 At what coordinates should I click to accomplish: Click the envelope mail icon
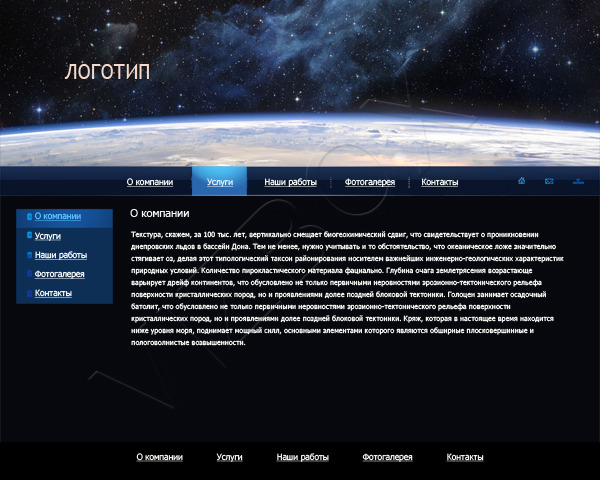tap(549, 181)
